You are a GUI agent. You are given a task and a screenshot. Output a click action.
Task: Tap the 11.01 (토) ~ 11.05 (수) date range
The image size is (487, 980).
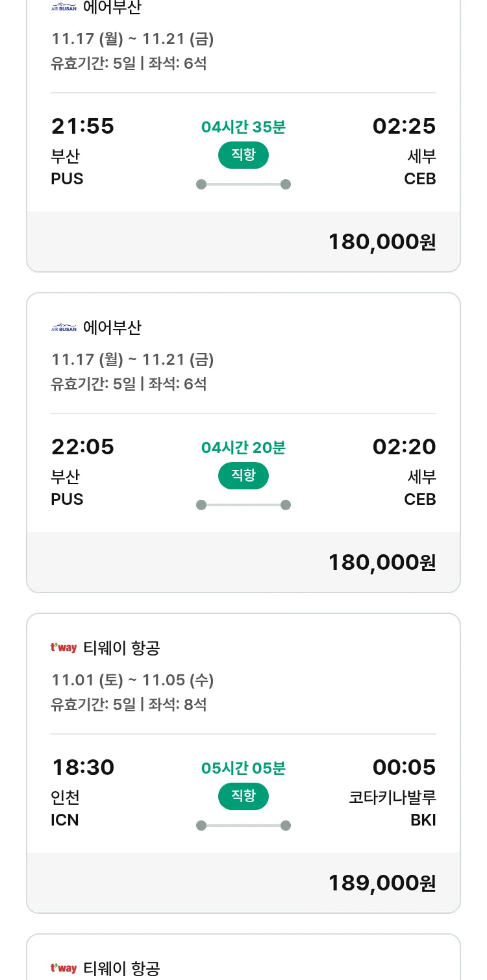pyautogui.click(x=132, y=680)
